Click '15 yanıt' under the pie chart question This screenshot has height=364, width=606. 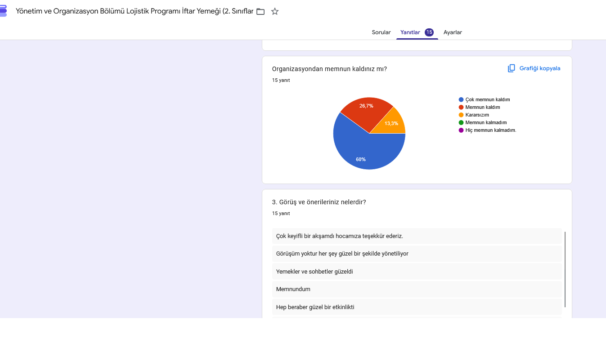[x=281, y=80]
